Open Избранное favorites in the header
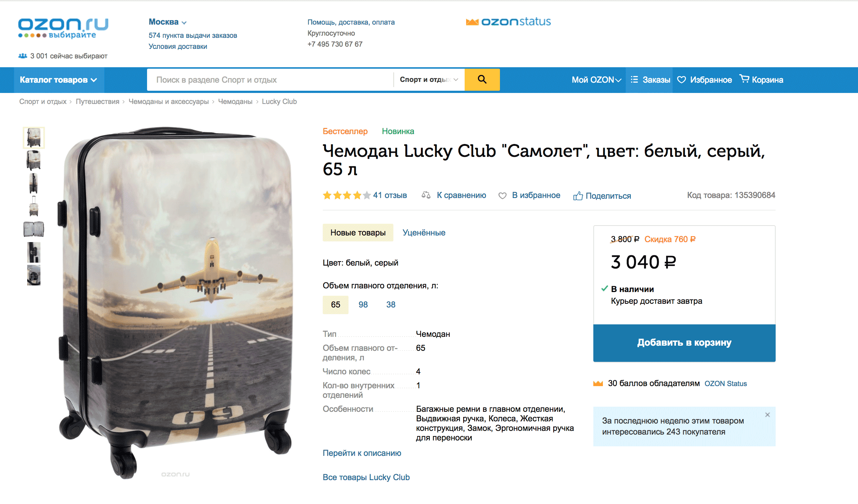Screen dimensions: 858x504 coord(704,80)
